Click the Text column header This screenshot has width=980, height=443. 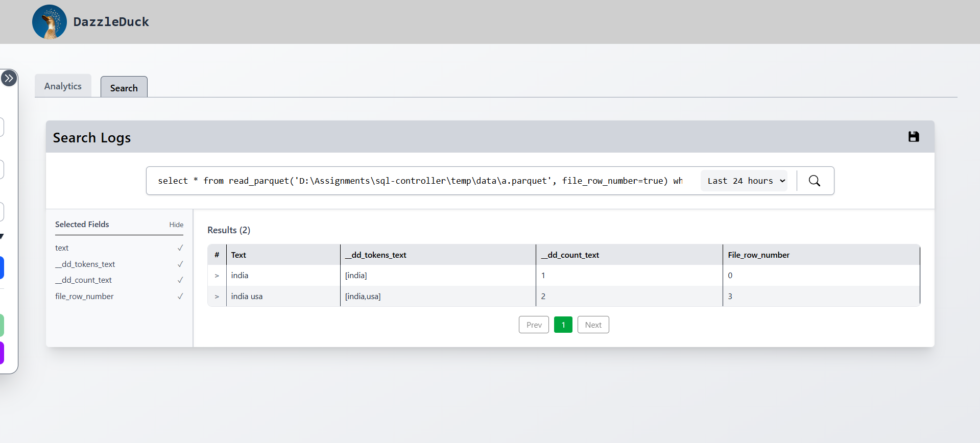tap(283, 255)
